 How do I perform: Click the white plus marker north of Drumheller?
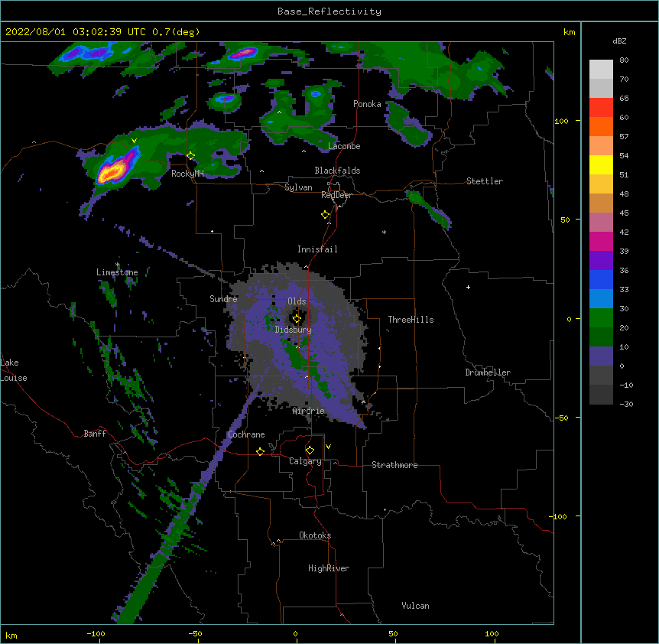[468, 287]
